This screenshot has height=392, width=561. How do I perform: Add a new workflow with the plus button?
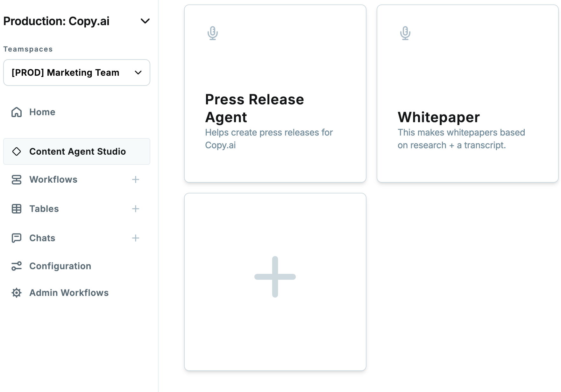[135, 179]
